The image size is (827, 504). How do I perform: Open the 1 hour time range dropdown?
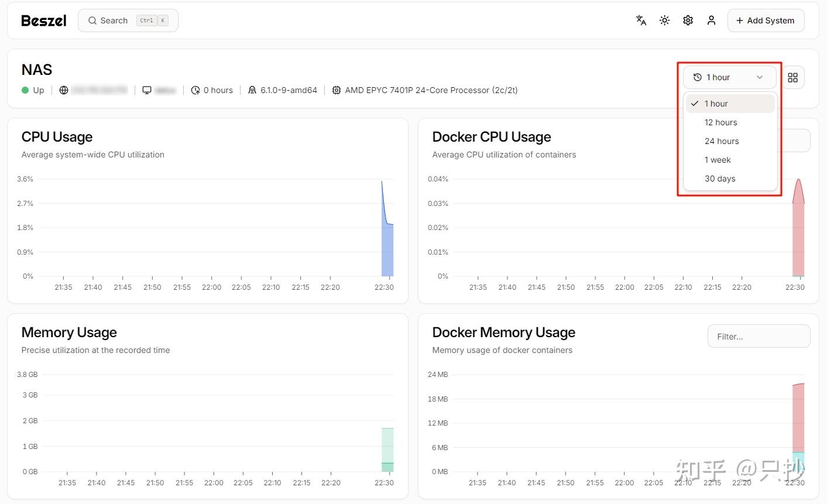pyautogui.click(x=729, y=77)
